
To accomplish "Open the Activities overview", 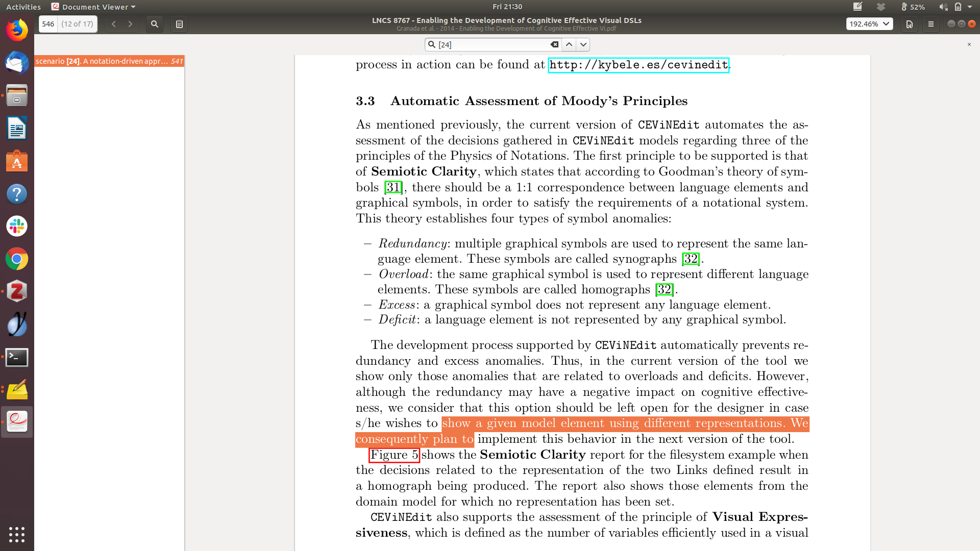I will coord(23,7).
